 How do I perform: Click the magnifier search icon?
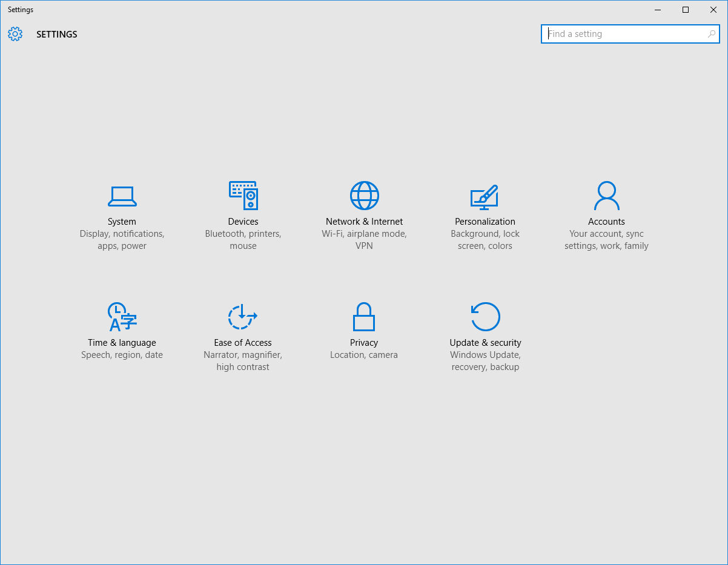(712, 34)
